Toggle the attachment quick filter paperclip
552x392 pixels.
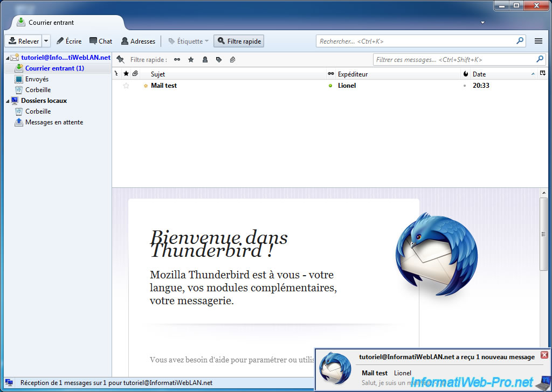click(233, 60)
